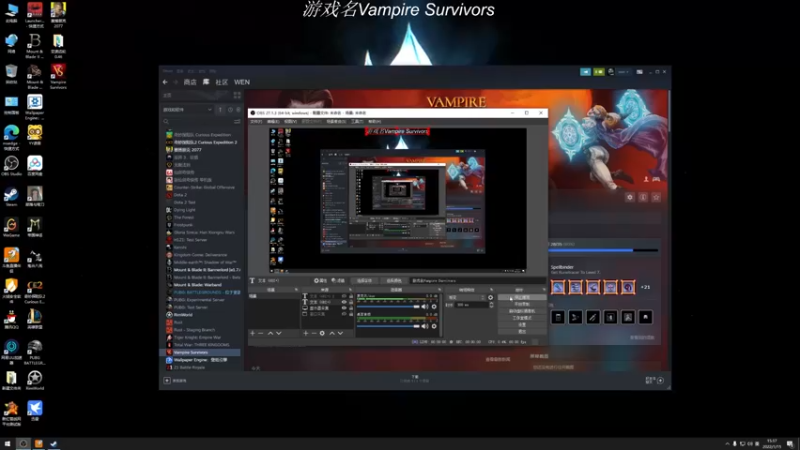Screen dimensions: 800x450
Task: Open Steam announcements icon in title bar
Action: click(585, 72)
